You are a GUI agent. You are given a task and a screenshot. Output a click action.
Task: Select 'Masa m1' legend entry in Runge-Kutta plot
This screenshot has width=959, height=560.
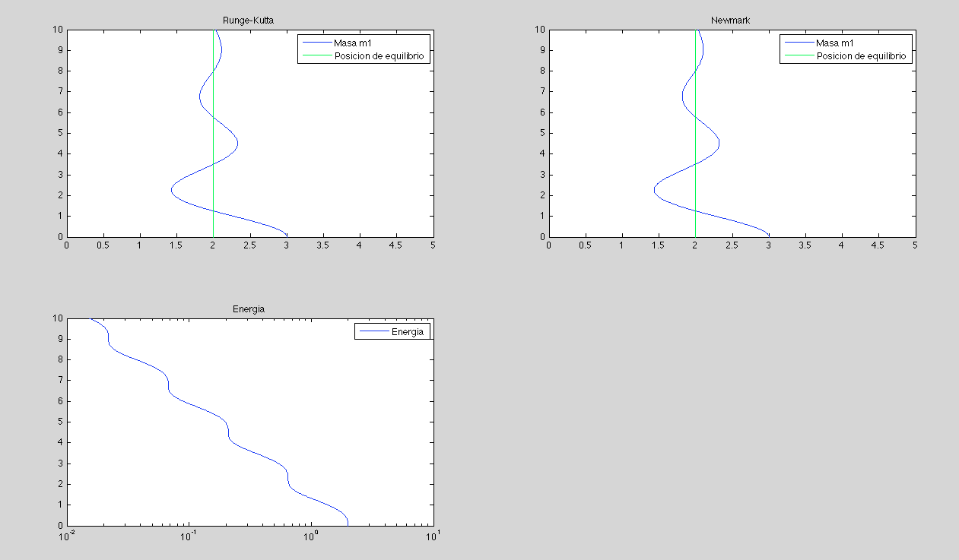352,43
